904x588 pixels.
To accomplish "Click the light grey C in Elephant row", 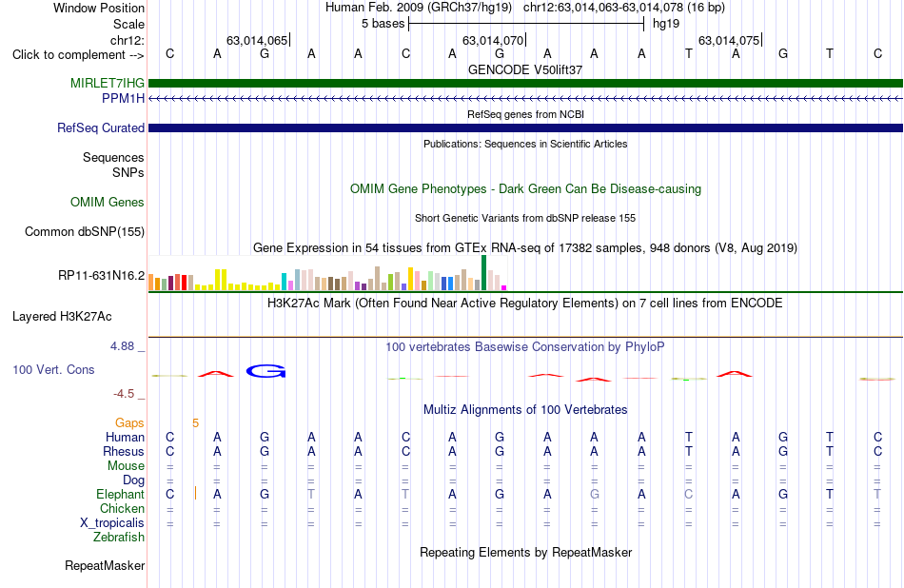I will click(x=688, y=494).
